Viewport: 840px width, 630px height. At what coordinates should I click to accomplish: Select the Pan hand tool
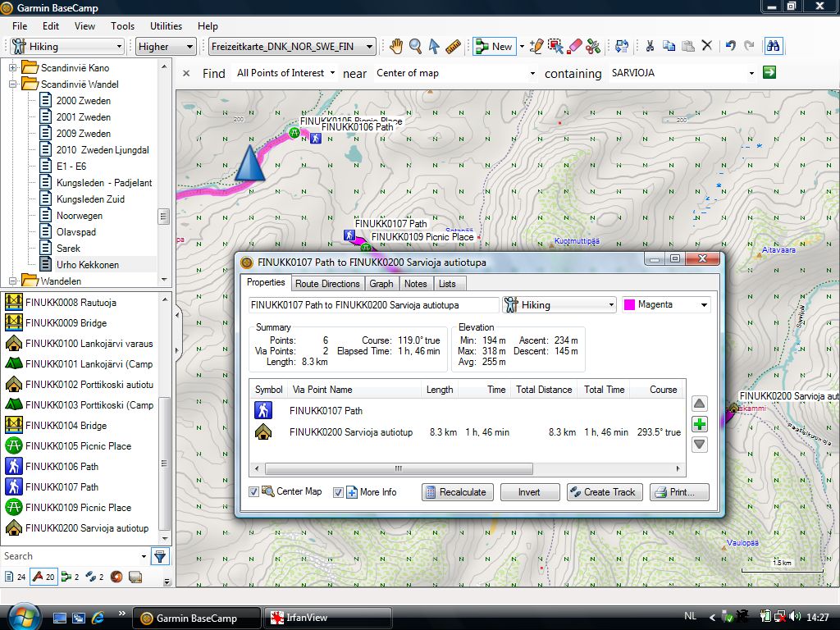[396, 47]
